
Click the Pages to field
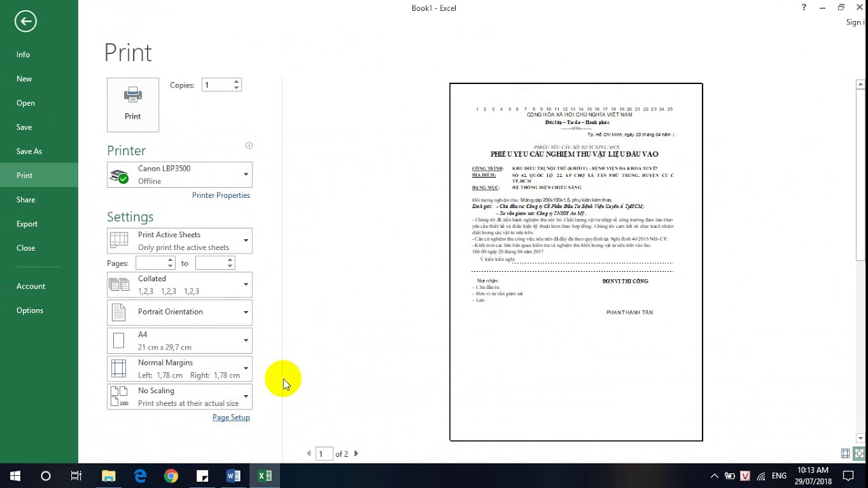click(x=210, y=263)
